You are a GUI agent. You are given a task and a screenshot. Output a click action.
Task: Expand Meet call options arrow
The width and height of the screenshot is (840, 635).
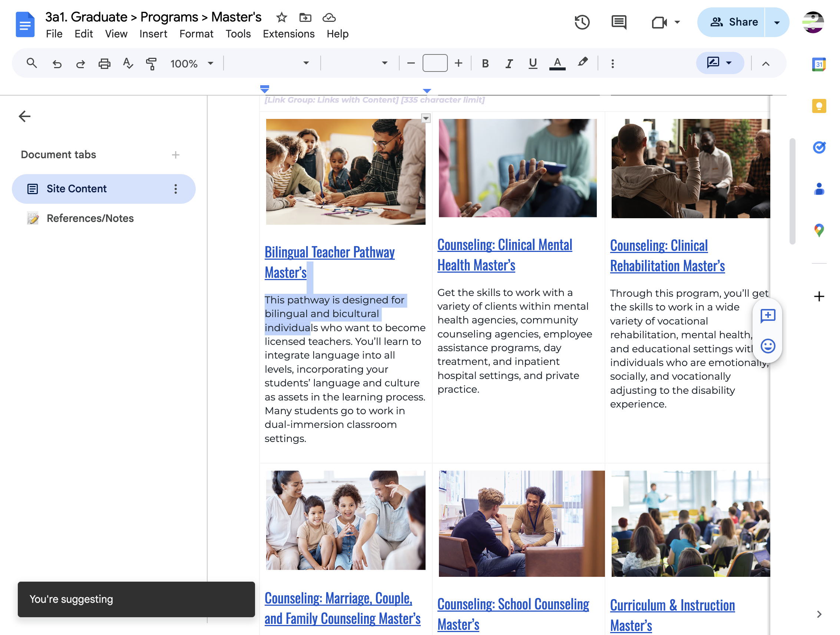677,22
